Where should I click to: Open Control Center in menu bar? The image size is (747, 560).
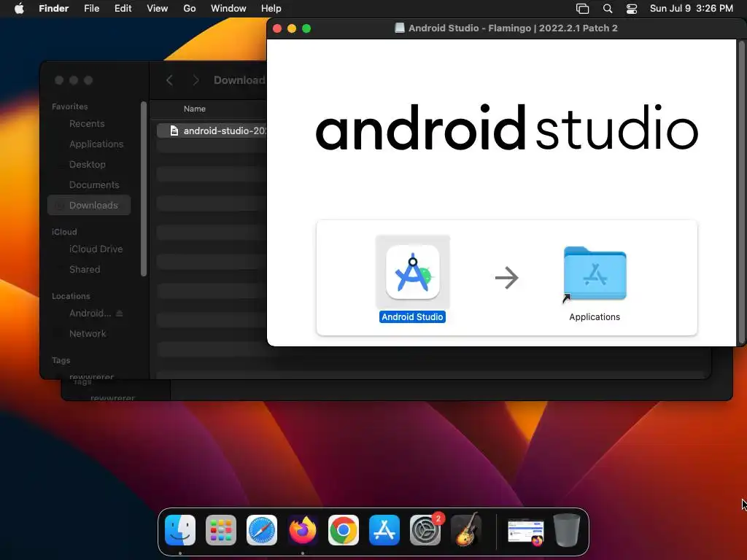[632, 9]
